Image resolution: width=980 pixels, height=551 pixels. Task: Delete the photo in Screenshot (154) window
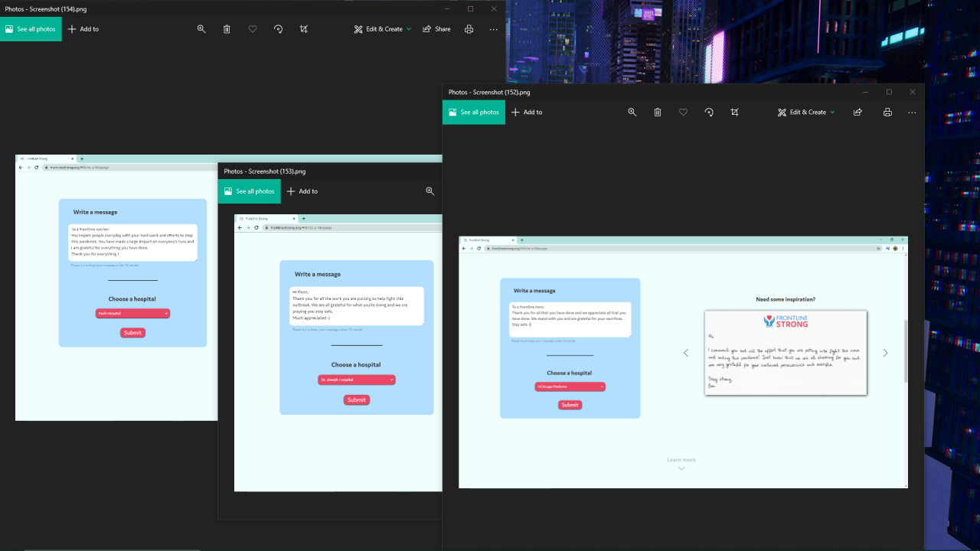pyautogui.click(x=227, y=29)
